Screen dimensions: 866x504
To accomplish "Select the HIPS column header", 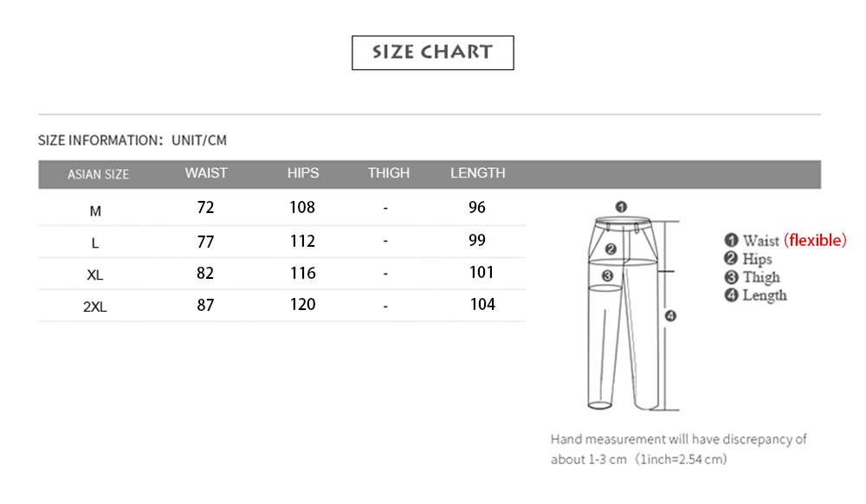I will [x=303, y=173].
